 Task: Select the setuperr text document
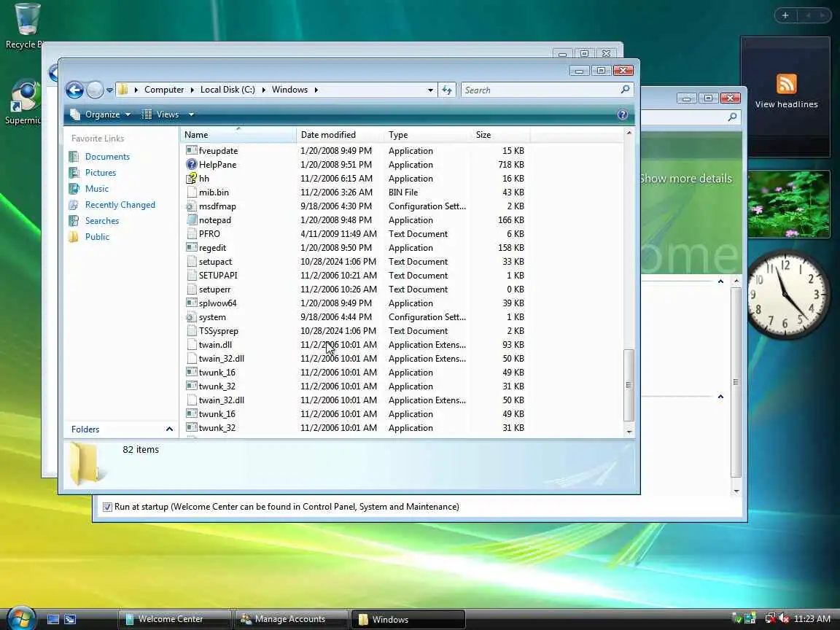pos(214,289)
